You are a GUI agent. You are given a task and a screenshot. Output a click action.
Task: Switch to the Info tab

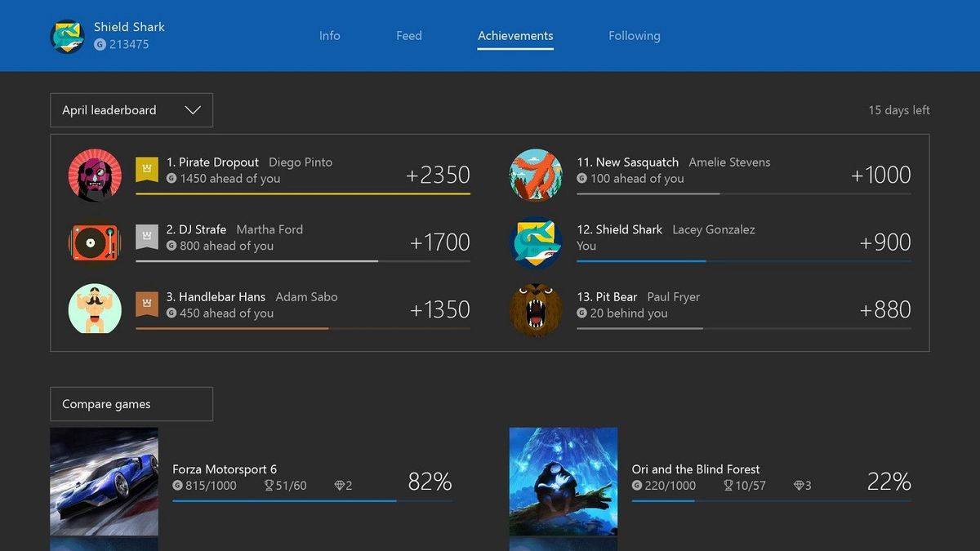click(x=330, y=35)
